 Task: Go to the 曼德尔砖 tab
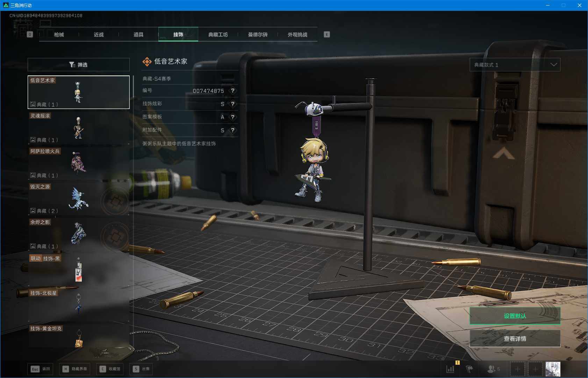[258, 35]
